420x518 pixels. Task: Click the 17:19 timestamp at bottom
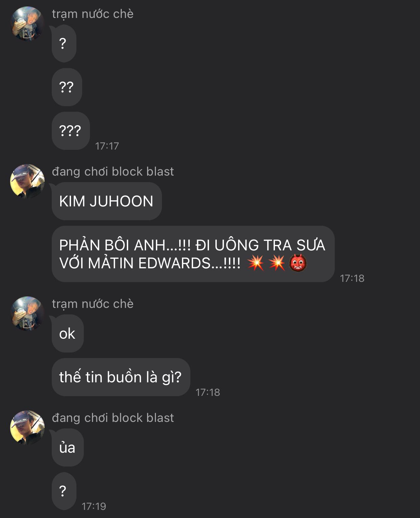94,506
